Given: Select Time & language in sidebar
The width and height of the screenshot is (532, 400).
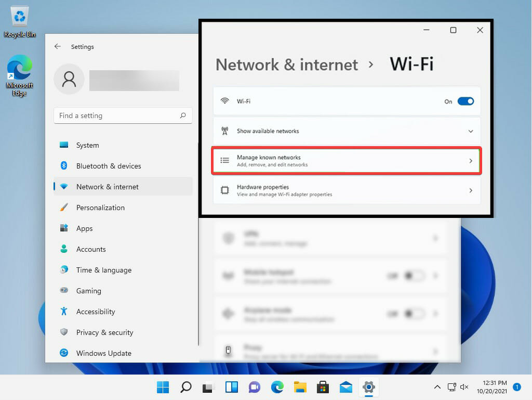Looking at the screenshot, I should [x=103, y=270].
